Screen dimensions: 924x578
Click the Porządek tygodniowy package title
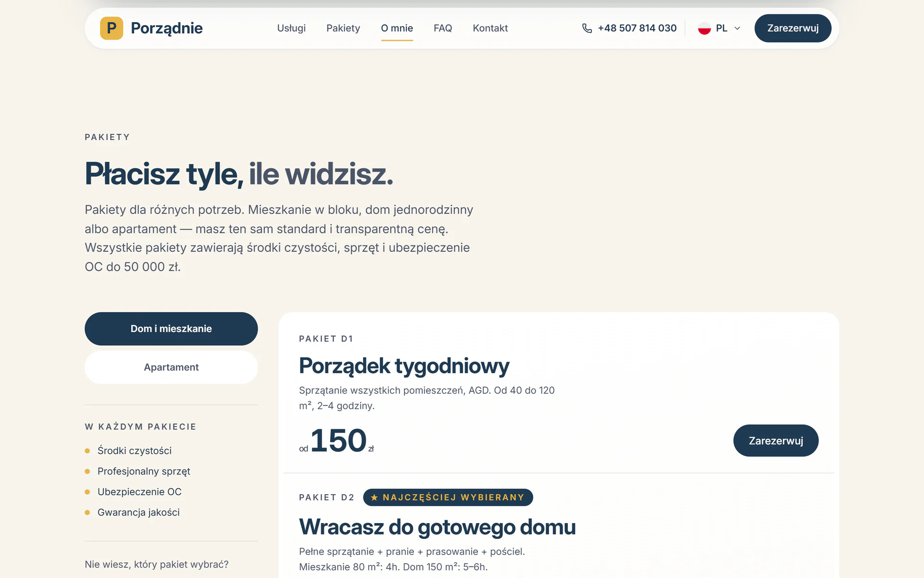pyautogui.click(x=404, y=366)
